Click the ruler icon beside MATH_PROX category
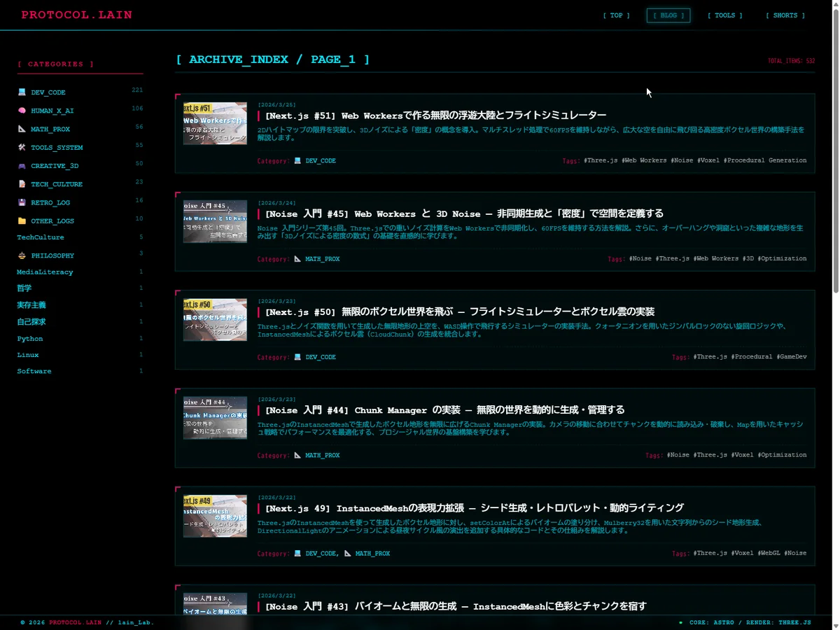The width and height of the screenshot is (840, 630). click(x=22, y=129)
